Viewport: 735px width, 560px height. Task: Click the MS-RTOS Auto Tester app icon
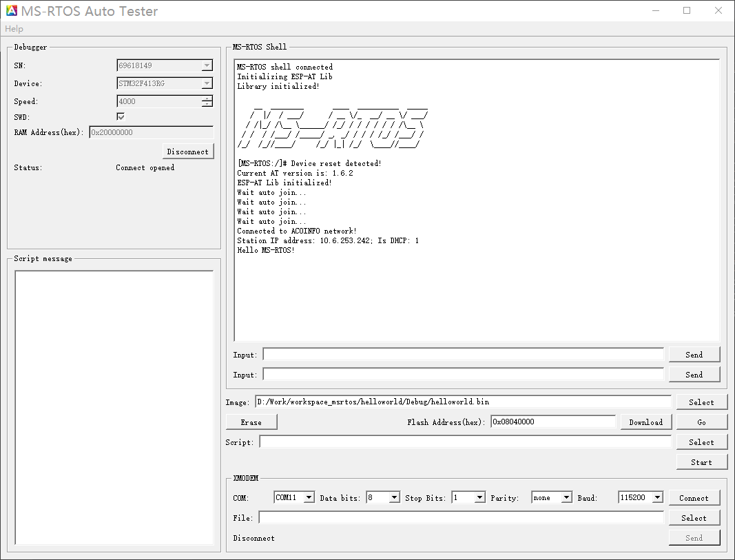[x=12, y=11]
